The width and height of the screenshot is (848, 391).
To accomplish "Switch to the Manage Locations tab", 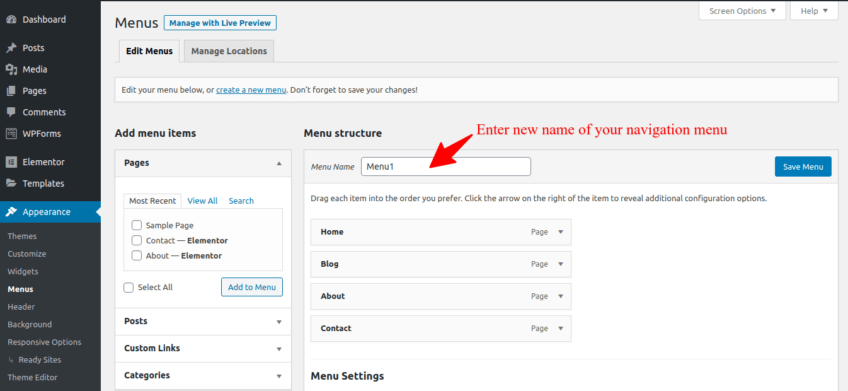I will point(229,51).
